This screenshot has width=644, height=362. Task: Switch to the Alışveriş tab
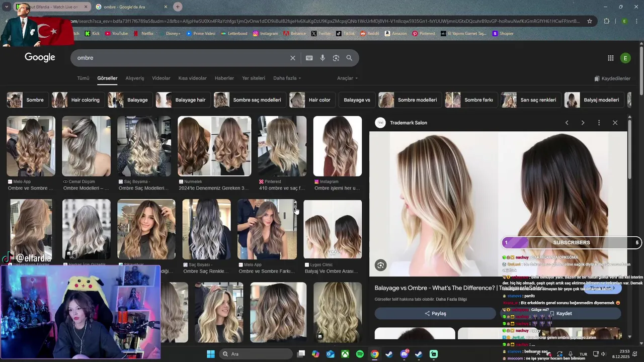point(135,78)
